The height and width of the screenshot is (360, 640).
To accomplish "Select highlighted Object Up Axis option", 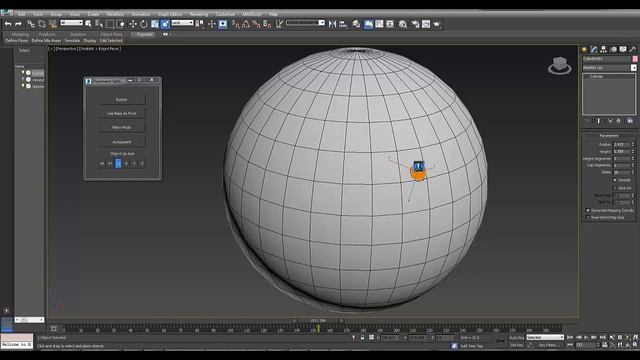I will 118,164.
